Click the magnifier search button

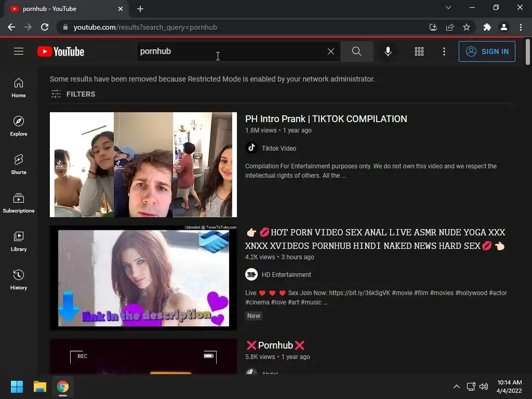356,51
